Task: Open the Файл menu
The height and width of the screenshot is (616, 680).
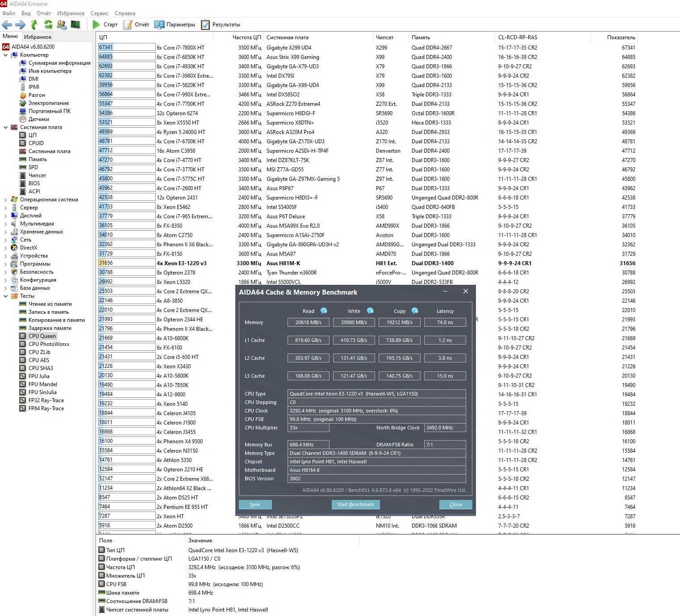Action: coord(8,13)
